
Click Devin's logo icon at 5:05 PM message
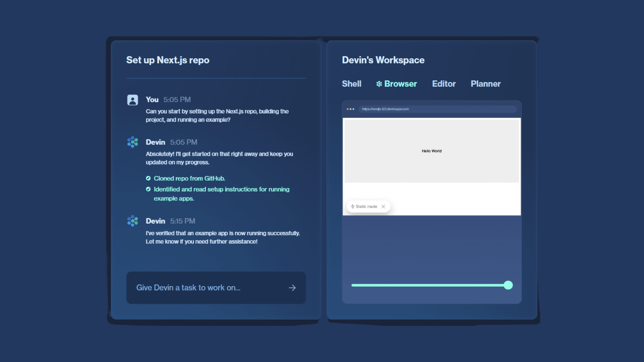132,142
